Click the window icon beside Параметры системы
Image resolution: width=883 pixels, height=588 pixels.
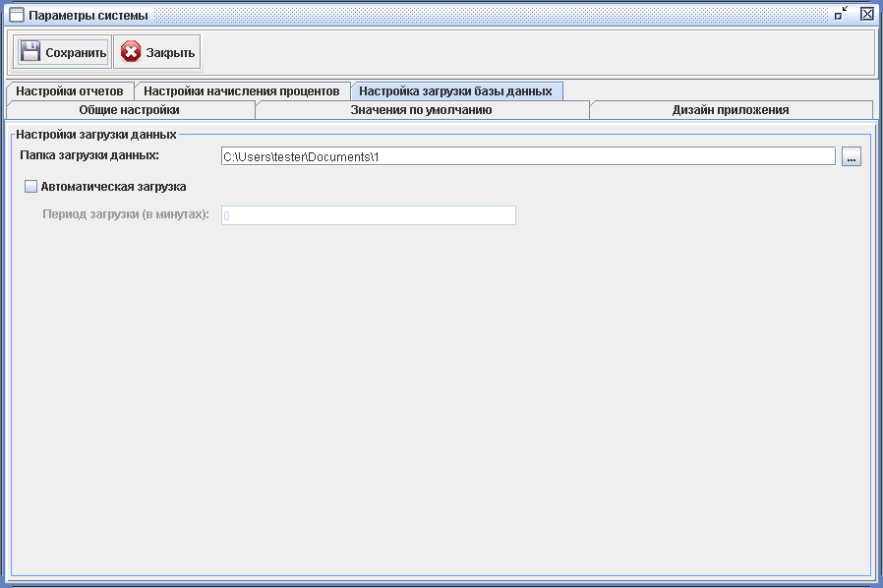(17, 15)
